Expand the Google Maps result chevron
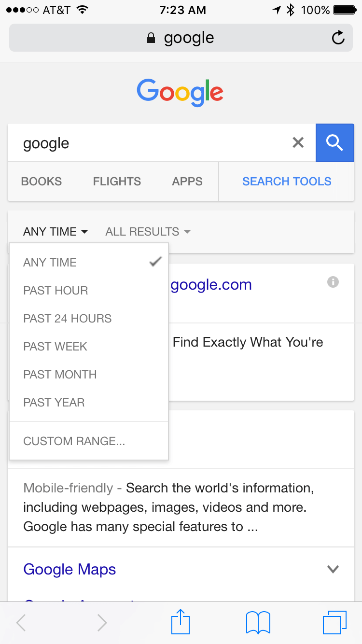 333,569
